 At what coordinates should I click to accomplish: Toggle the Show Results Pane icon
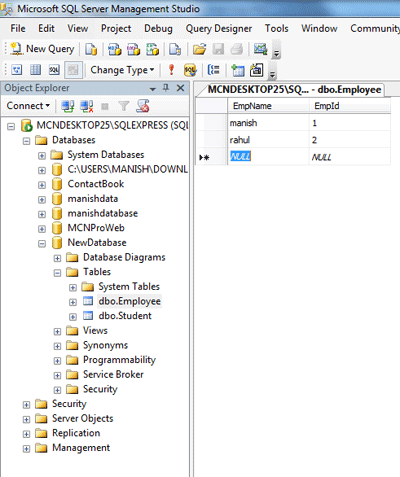(73, 70)
